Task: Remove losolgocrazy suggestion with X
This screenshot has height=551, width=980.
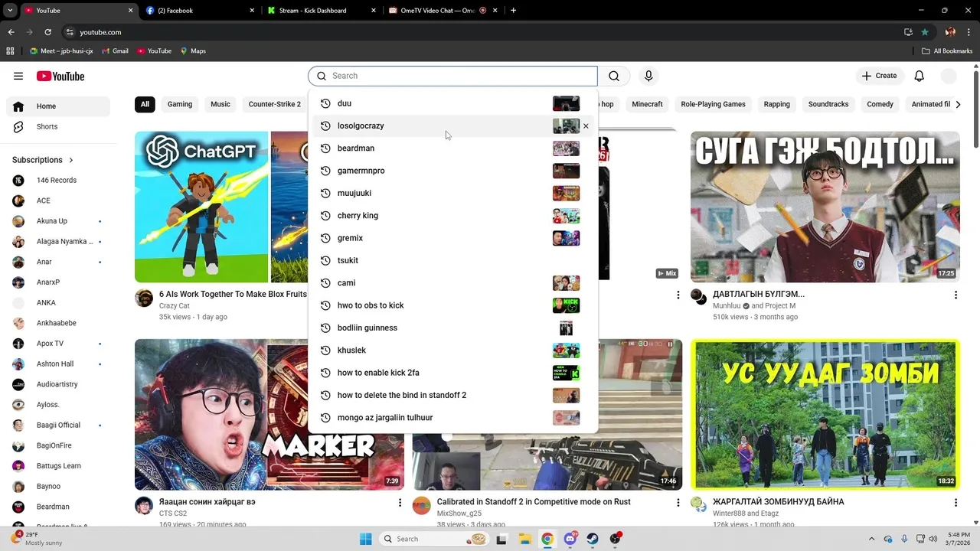Action: click(586, 126)
